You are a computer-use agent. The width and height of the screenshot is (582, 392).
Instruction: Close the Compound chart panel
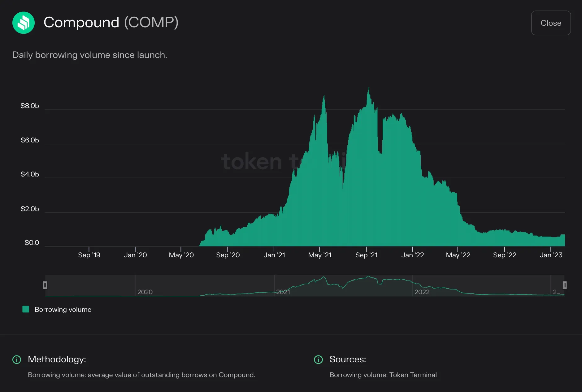551,23
